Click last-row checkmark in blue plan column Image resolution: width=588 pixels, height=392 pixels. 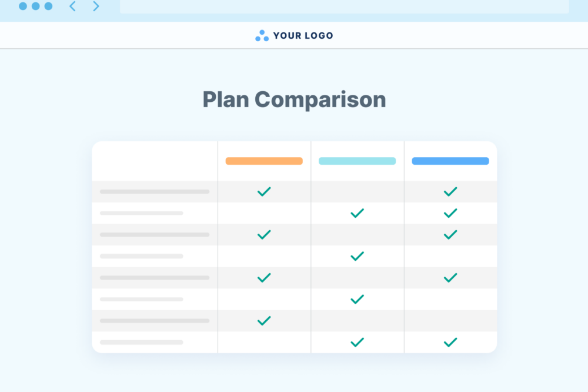(x=450, y=343)
